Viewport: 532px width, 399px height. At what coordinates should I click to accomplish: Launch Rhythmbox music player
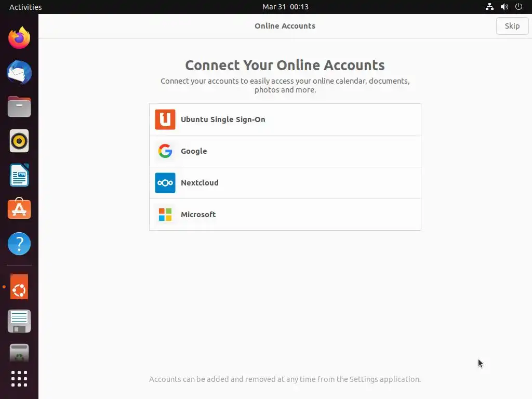(x=19, y=141)
